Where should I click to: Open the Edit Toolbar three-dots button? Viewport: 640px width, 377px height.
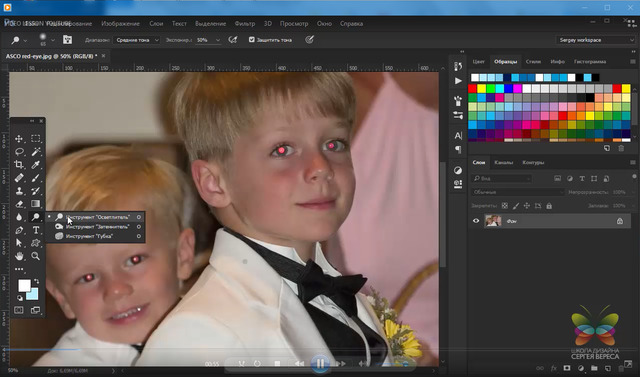(19, 269)
